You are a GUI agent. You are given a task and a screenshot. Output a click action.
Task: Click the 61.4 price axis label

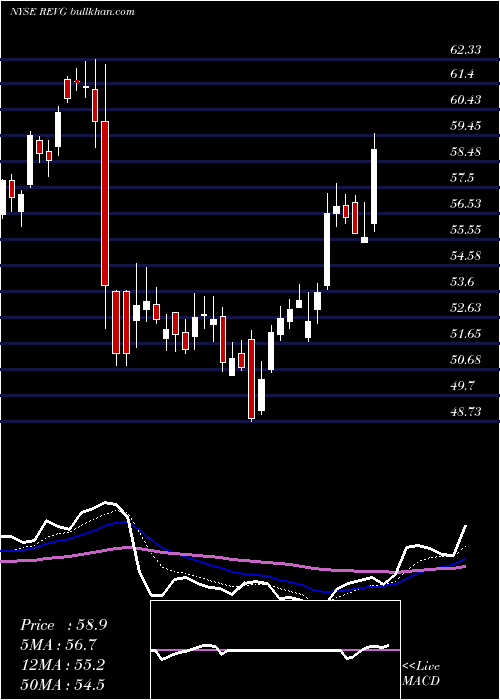pyautogui.click(x=462, y=74)
